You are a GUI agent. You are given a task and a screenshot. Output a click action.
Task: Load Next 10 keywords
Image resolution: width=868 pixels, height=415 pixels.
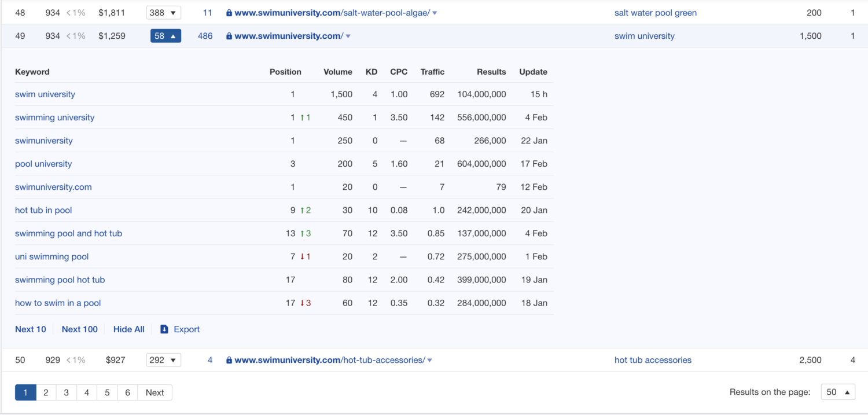click(x=31, y=329)
